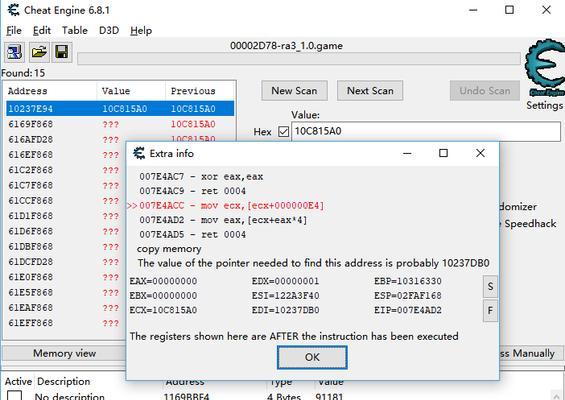Click the S button in Extra info
Image resolution: width=565 pixels, height=400 pixels.
[490, 286]
